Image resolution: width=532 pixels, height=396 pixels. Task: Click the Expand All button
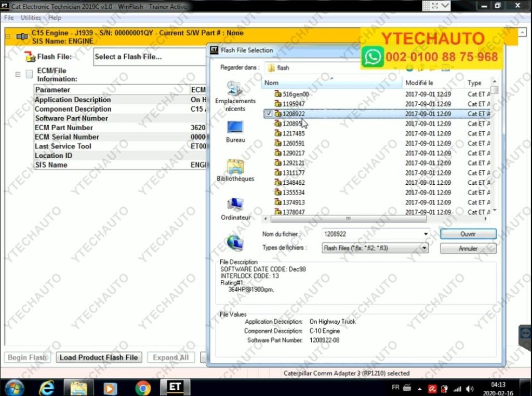[170, 358]
